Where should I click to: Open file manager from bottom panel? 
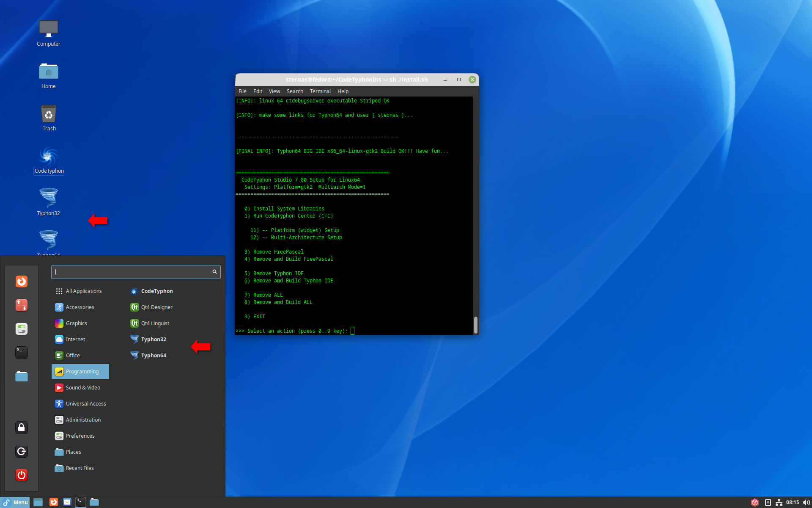(94, 502)
